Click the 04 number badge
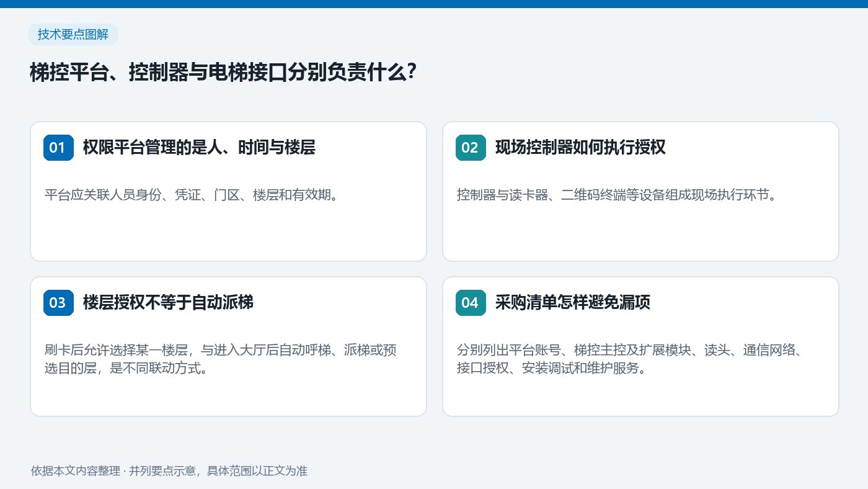Image resolution: width=868 pixels, height=489 pixels. pos(471,303)
